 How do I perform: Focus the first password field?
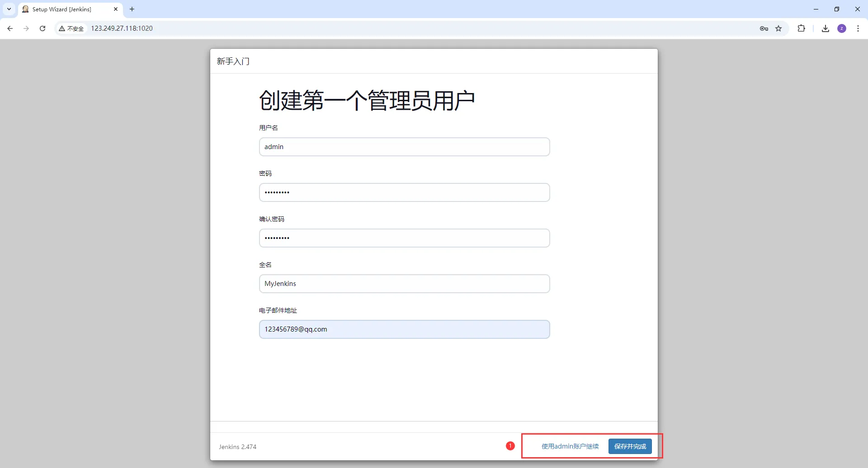(x=405, y=192)
